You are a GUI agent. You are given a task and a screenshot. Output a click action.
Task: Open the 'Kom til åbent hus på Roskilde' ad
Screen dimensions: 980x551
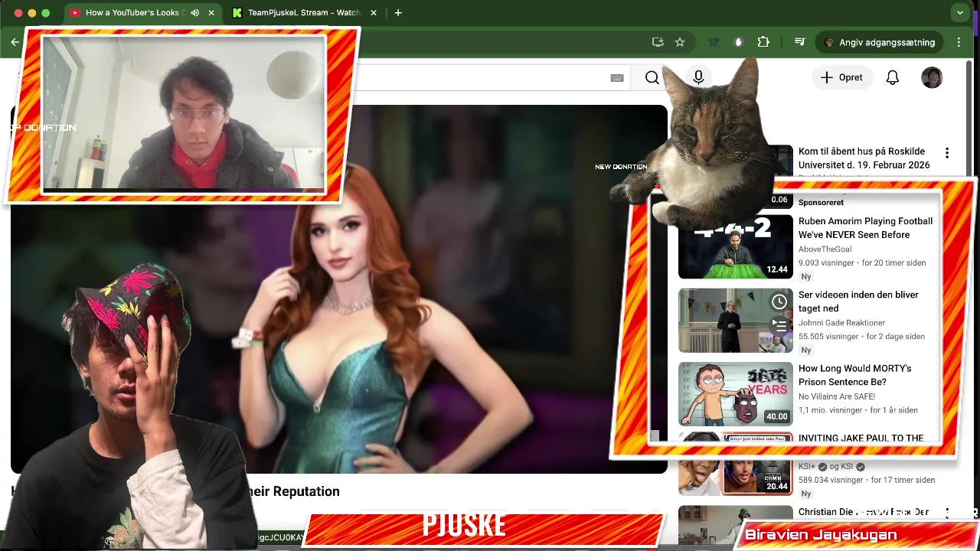pos(864,158)
